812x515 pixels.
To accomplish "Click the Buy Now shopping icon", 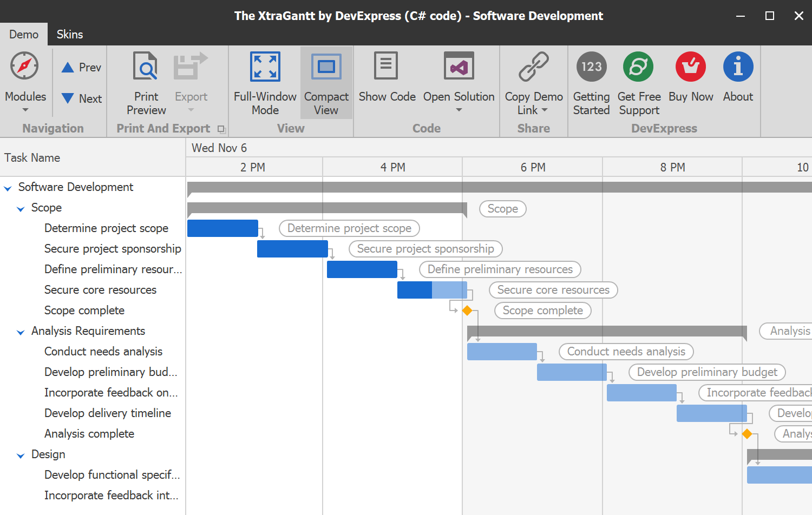I will [x=690, y=66].
